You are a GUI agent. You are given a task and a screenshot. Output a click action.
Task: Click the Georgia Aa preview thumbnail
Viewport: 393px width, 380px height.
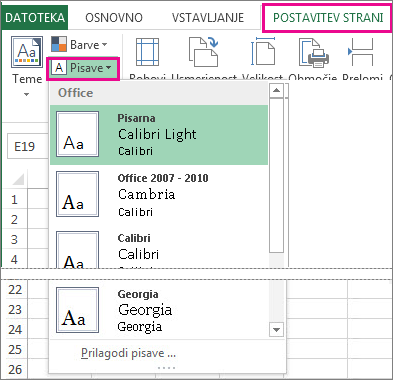click(77, 310)
